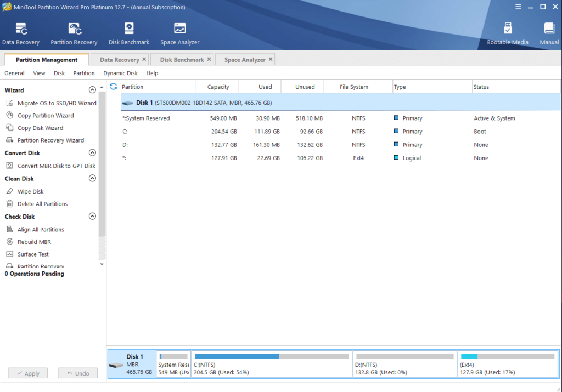Click Convert MBR Disk to GPT Disk link
Image resolution: width=562 pixels, height=392 pixels.
(x=57, y=166)
